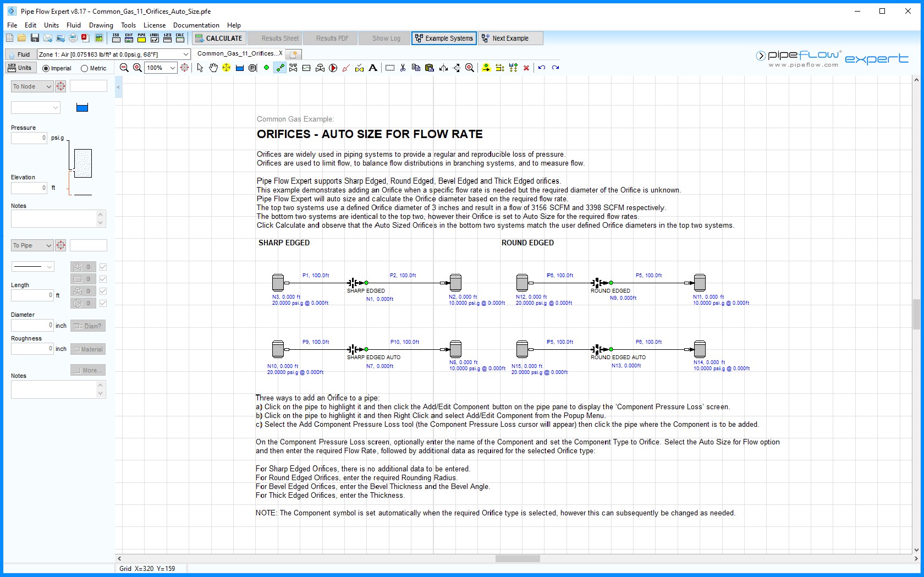Zoom in with the plus magnifier
The image size is (924, 577).
pyautogui.click(x=137, y=68)
